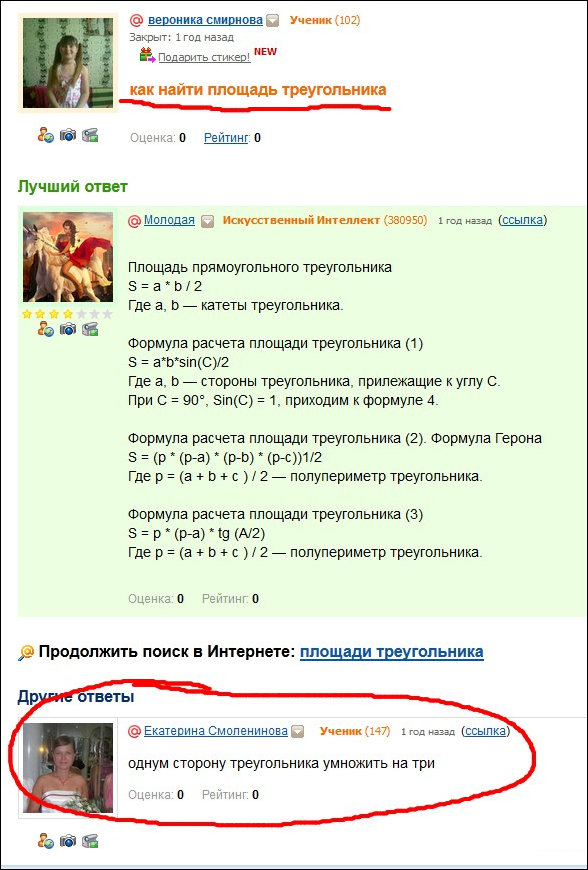Click the camera icon at the page bottom

coord(68,841)
